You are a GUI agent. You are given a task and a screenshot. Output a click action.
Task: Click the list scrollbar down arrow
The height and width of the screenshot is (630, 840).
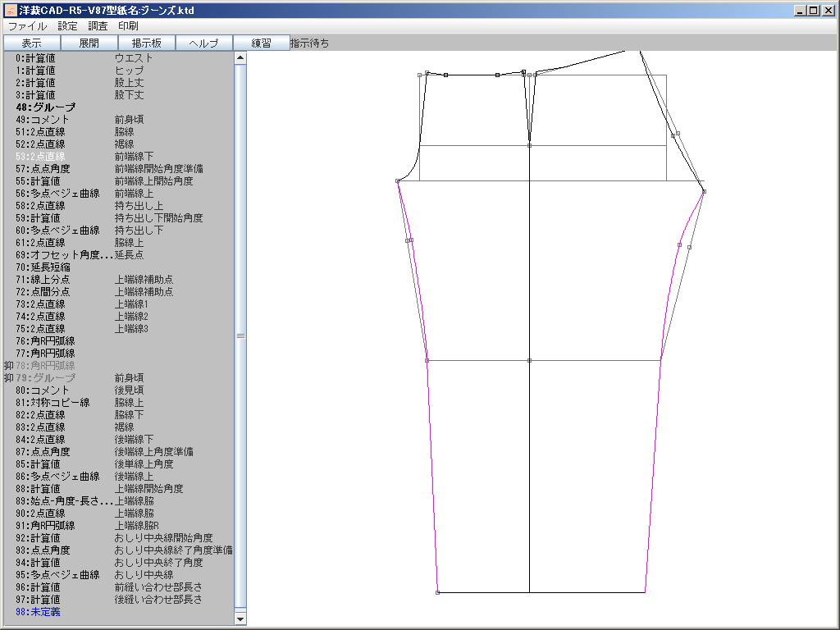click(x=240, y=619)
